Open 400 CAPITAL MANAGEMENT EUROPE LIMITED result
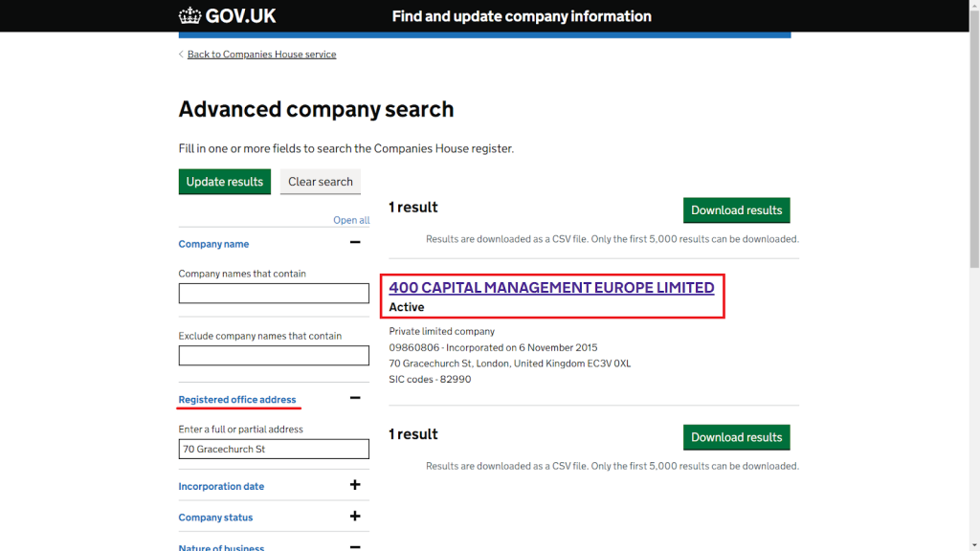 pos(551,287)
